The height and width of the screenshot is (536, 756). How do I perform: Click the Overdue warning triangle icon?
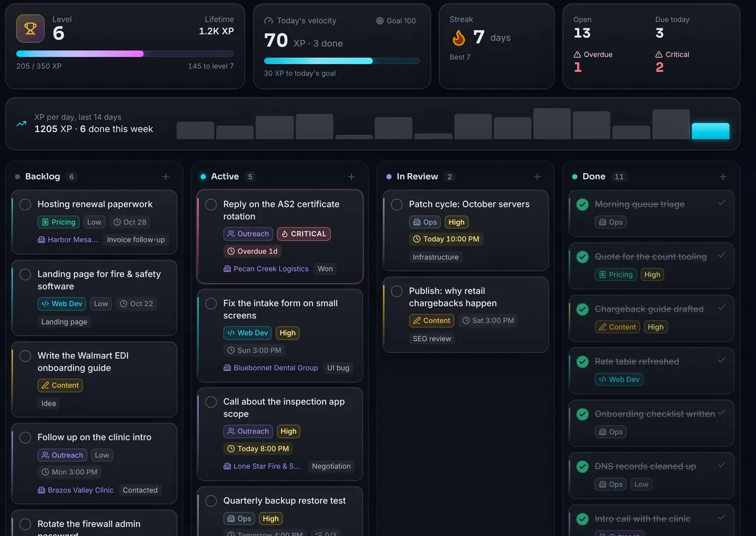577,55
